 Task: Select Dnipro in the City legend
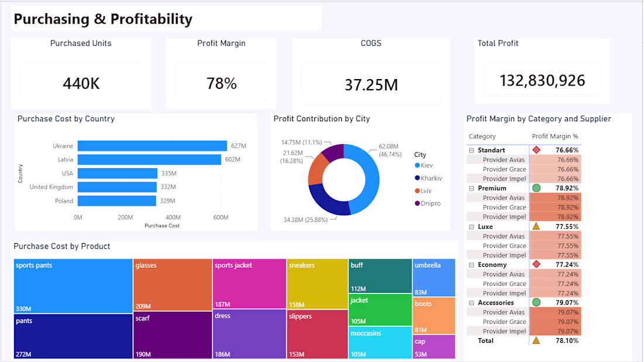pos(427,203)
